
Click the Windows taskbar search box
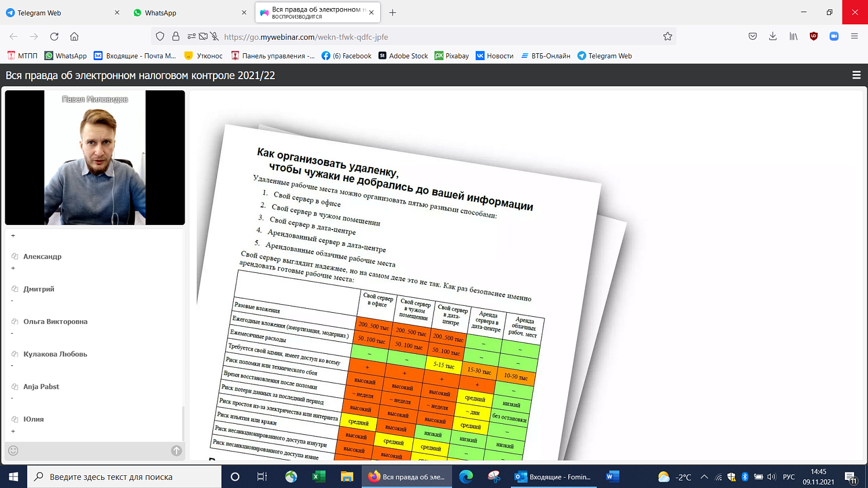(x=124, y=476)
